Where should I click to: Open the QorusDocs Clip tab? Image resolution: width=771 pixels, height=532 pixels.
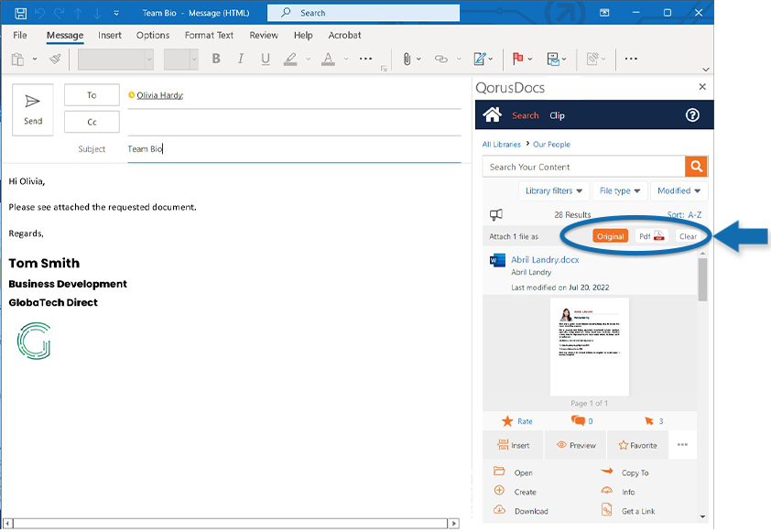click(557, 115)
